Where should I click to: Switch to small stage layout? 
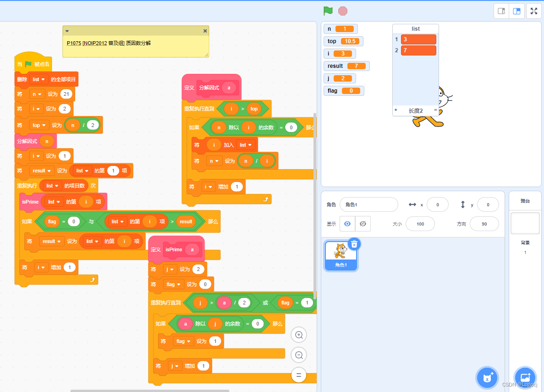(501, 11)
